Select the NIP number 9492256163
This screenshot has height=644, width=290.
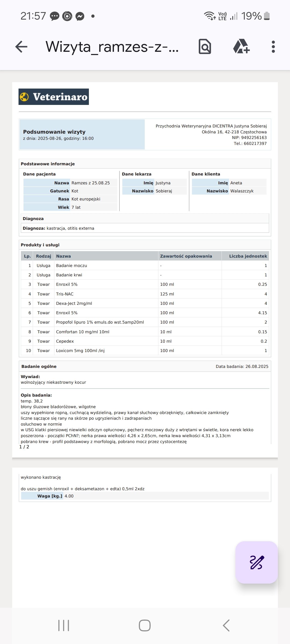[254, 138]
